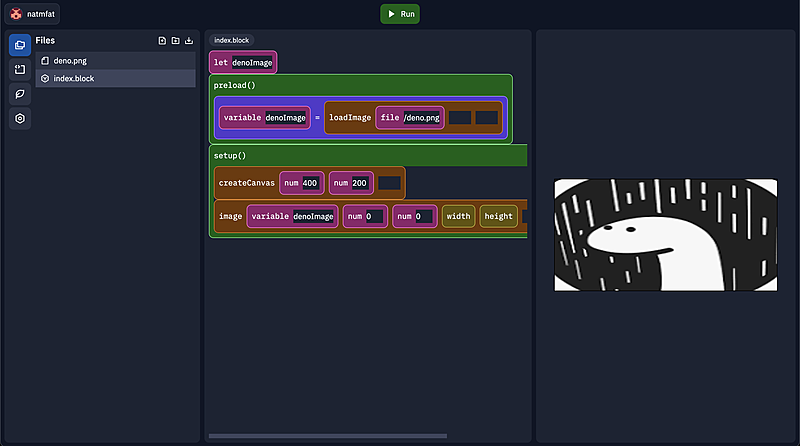Open the Files panel icon in sidebar
The height and width of the screenshot is (446, 800).
point(20,45)
